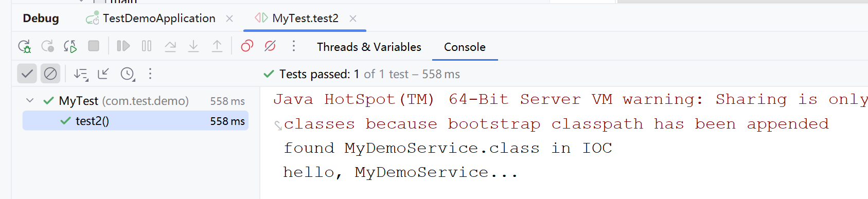Close the MyTest.test2 tab
This screenshot has width=868, height=199.
coord(353,19)
